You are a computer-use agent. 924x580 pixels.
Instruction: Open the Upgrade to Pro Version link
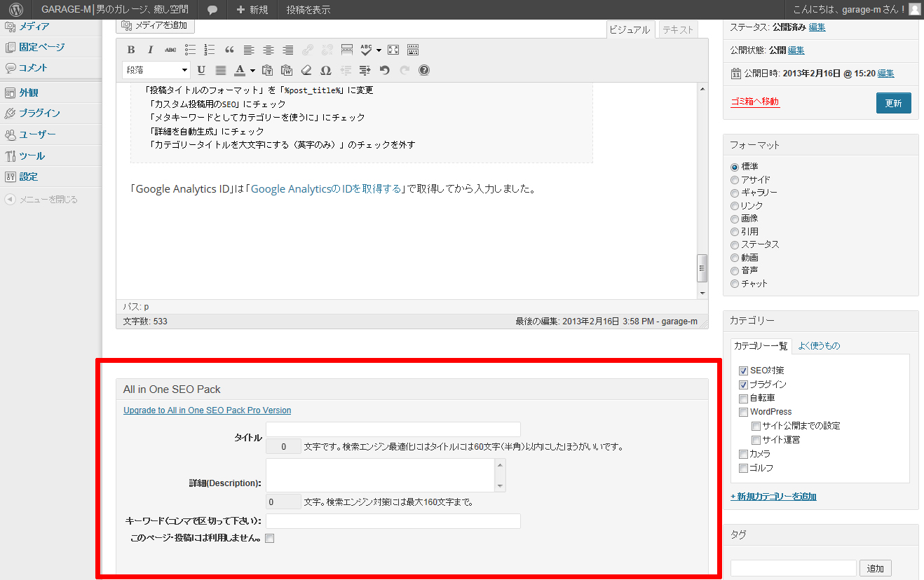point(207,410)
